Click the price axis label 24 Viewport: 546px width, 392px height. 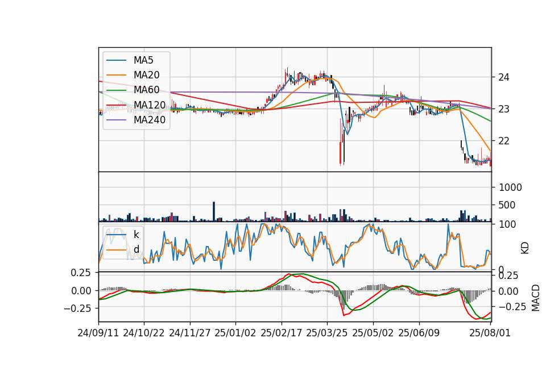pyautogui.click(x=504, y=77)
